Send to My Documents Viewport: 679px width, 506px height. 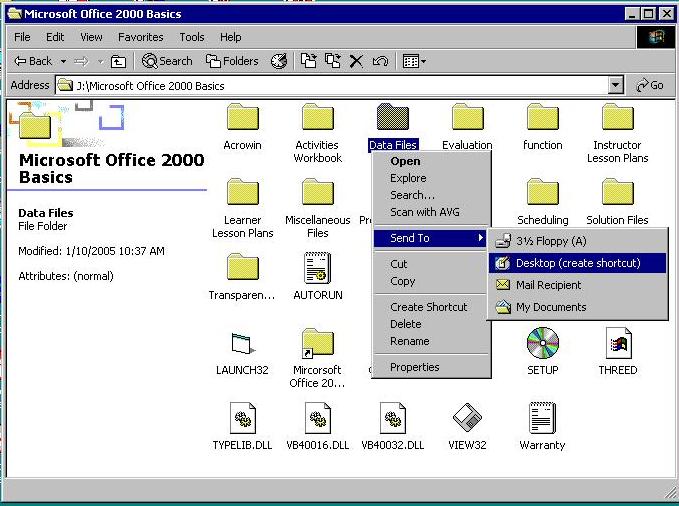click(x=578, y=307)
